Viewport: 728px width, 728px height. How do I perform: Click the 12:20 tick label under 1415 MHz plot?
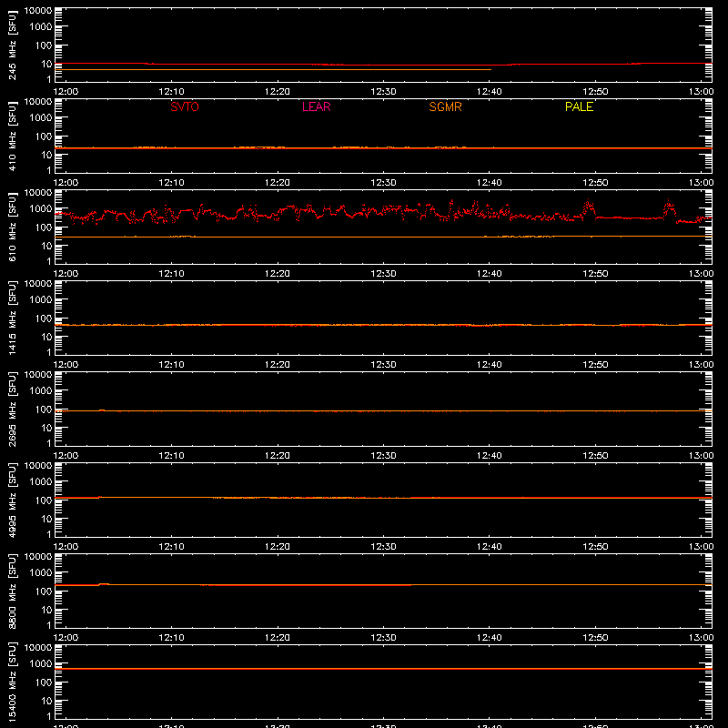(x=278, y=365)
